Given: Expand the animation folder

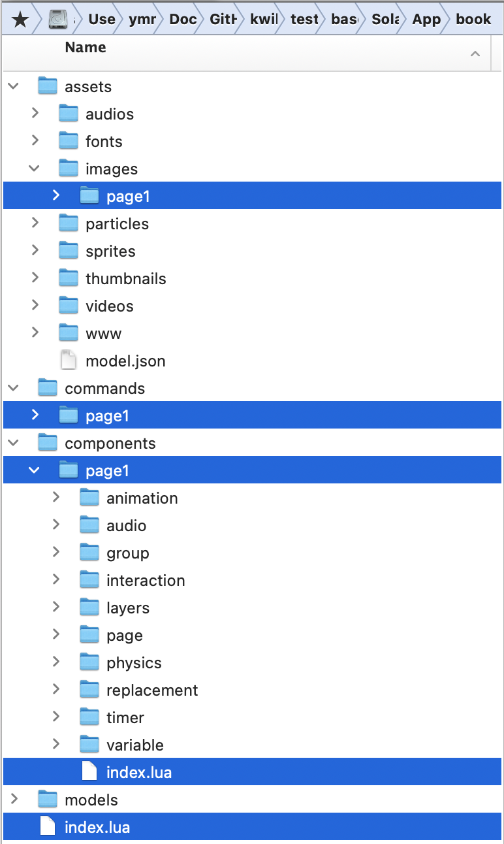Looking at the screenshot, I should click(x=56, y=498).
